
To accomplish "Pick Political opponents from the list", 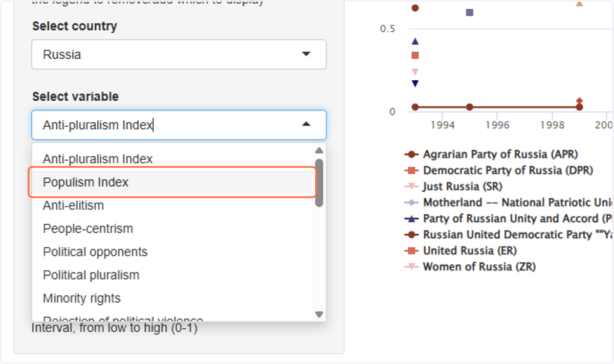I will click(173, 252).
